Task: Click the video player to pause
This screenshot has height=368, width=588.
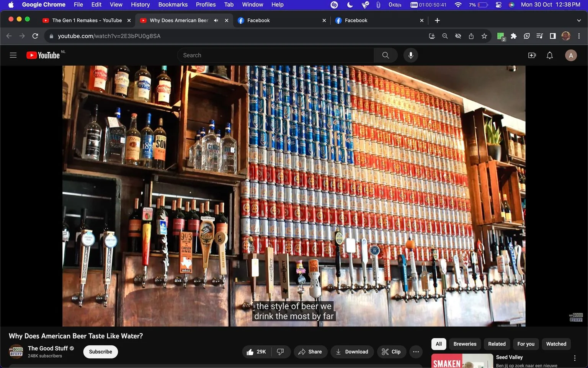Action: pos(294,196)
